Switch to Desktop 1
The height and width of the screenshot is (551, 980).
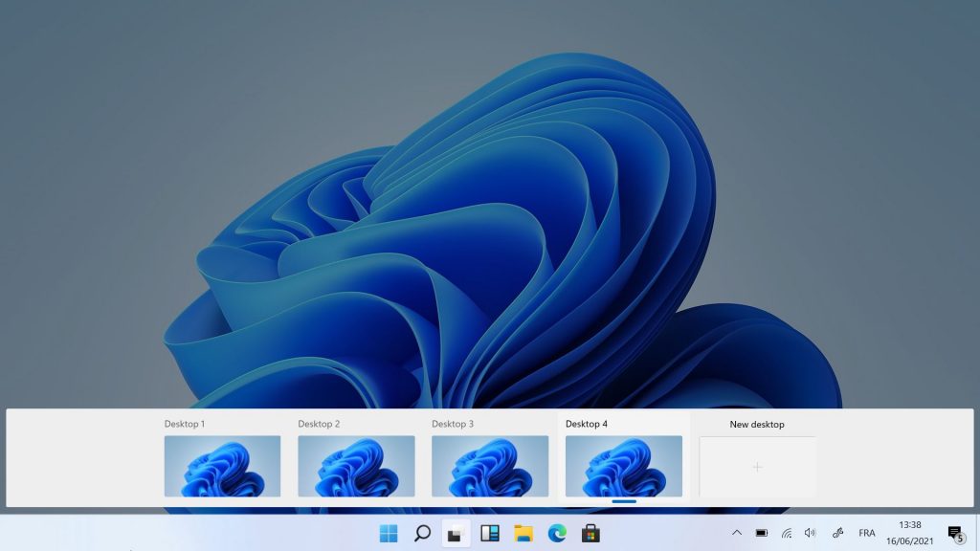point(222,466)
